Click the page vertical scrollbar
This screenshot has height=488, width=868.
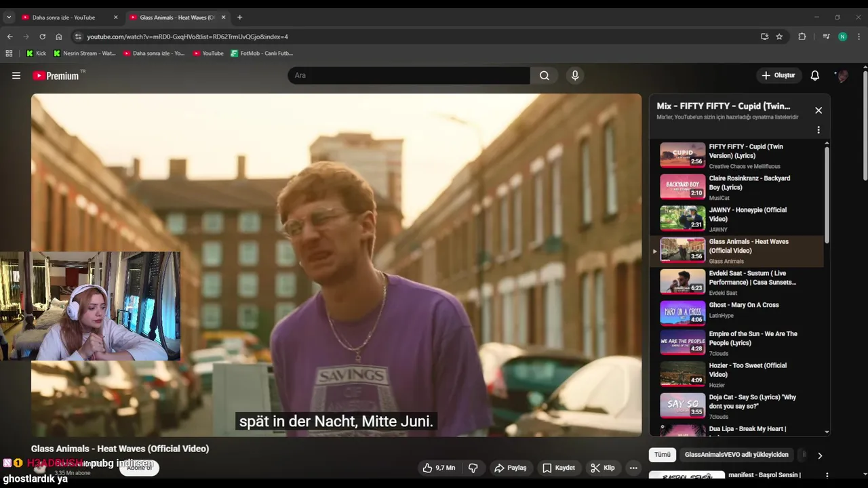[865, 125]
